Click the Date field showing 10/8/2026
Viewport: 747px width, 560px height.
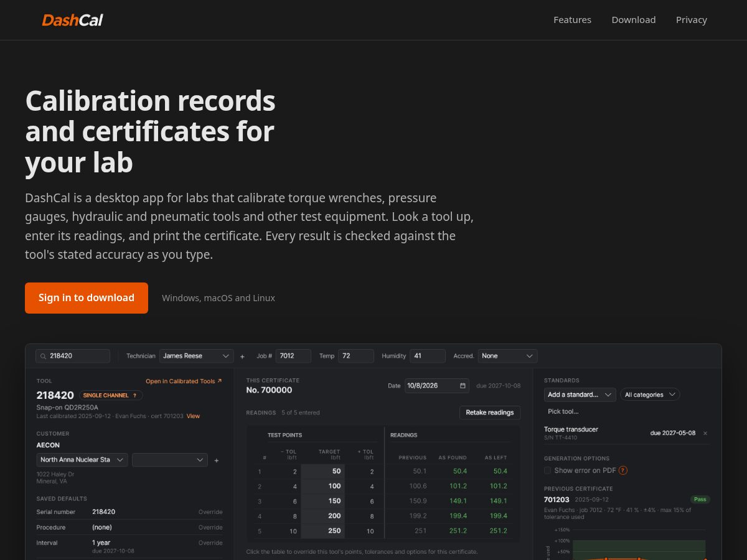(437, 385)
